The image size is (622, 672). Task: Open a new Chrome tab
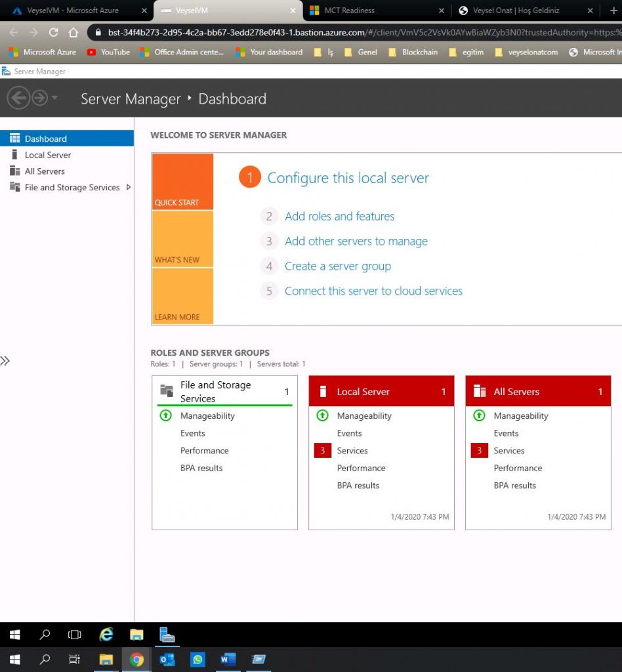click(613, 10)
